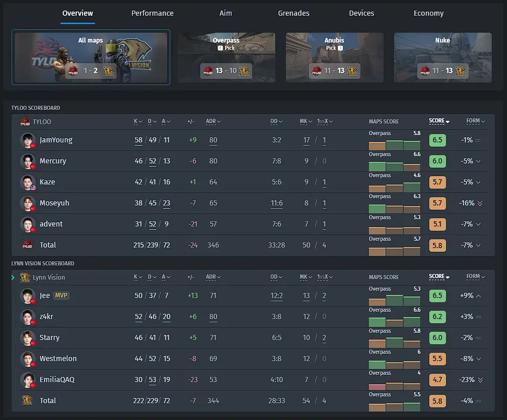Sort TYLOO scoreboard by SCORE
The image size is (507, 420).
click(439, 121)
